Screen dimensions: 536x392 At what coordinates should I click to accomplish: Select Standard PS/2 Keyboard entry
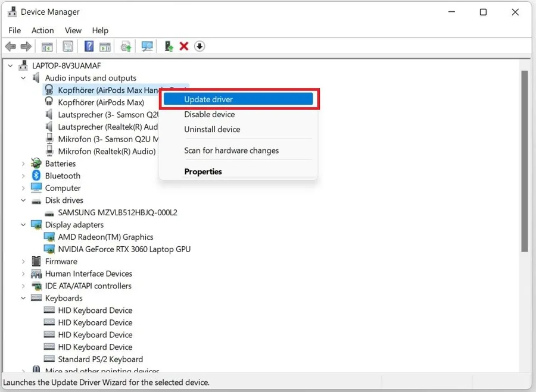(x=101, y=359)
